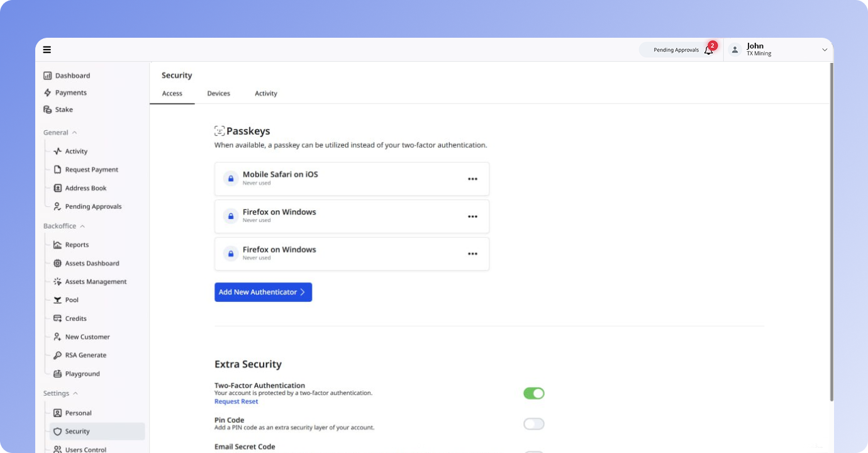868x453 pixels.
Task: Click the RSA Generate key icon
Action: click(58, 355)
